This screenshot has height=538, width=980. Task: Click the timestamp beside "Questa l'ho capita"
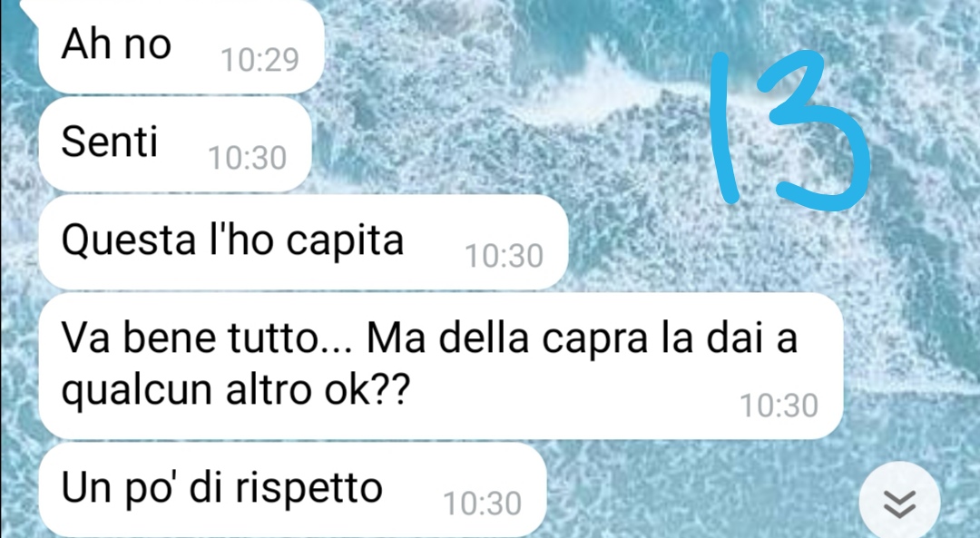point(505,256)
